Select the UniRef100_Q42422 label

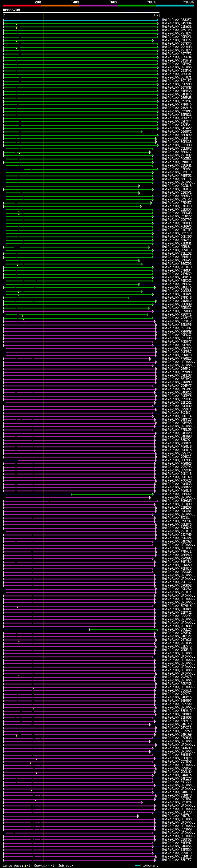click(177, 128)
